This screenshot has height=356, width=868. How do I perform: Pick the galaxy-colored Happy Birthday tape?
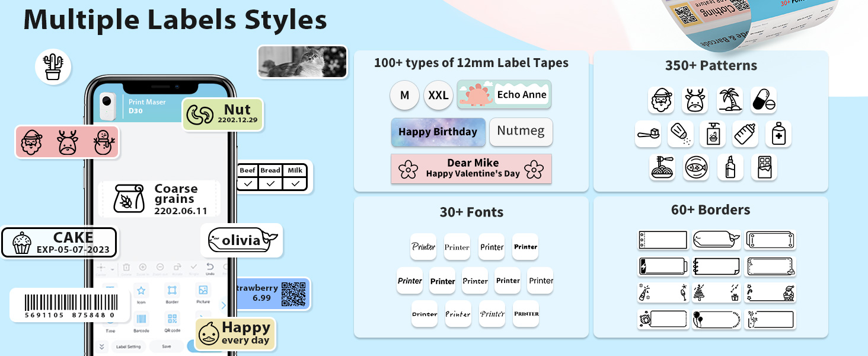tap(438, 132)
